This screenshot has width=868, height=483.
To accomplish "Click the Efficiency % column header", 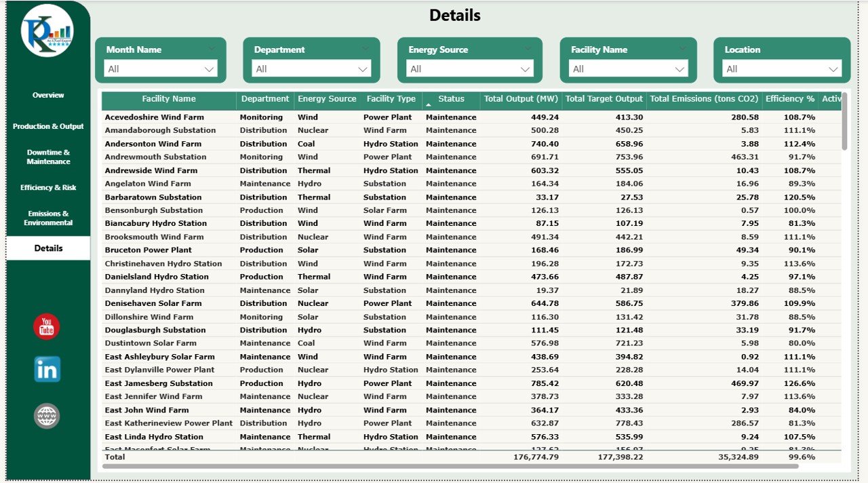I will click(790, 99).
